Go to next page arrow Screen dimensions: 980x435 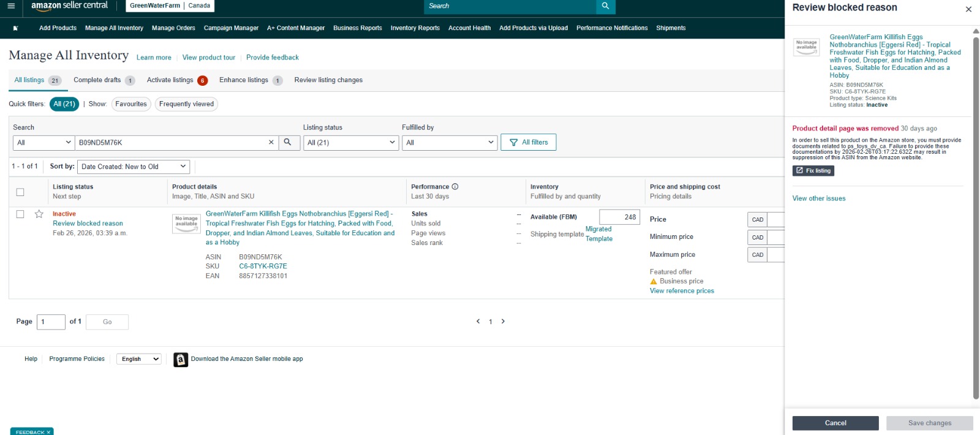click(503, 321)
